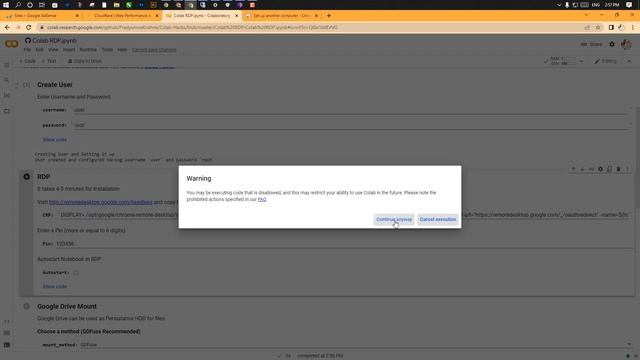Open the Files sidebar icon
The height and width of the screenshot is (360, 640).
click(7, 111)
